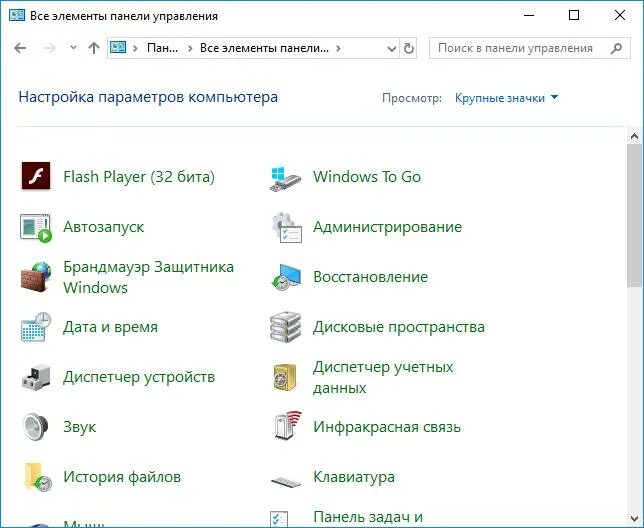
Task: Go forward with the arrow button
Action: [50, 48]
